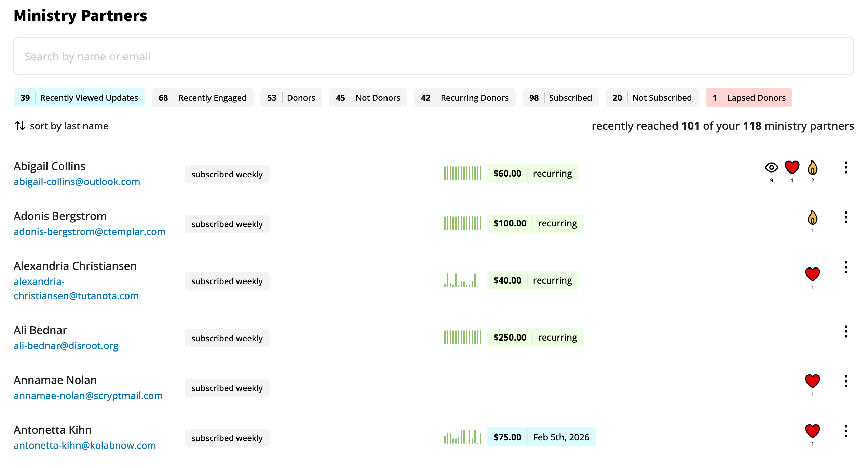This screenshot has width=868, height=468.
Task: Click sort by last name
Action: 69,126
